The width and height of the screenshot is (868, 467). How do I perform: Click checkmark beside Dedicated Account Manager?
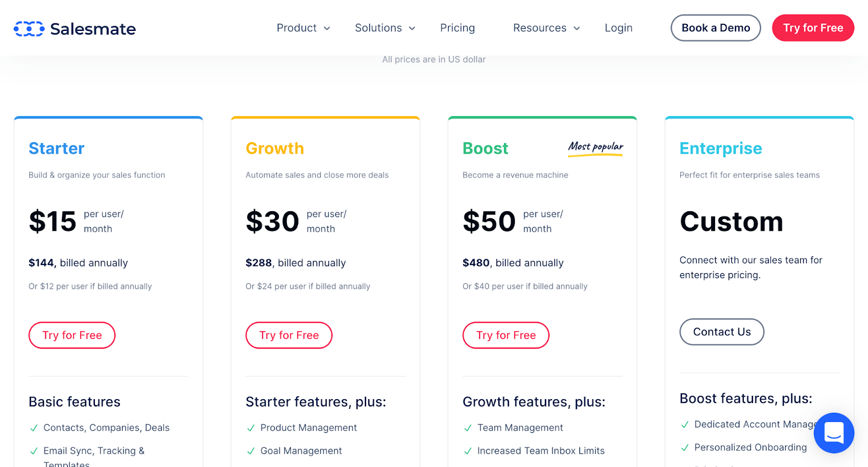point(685,425)
